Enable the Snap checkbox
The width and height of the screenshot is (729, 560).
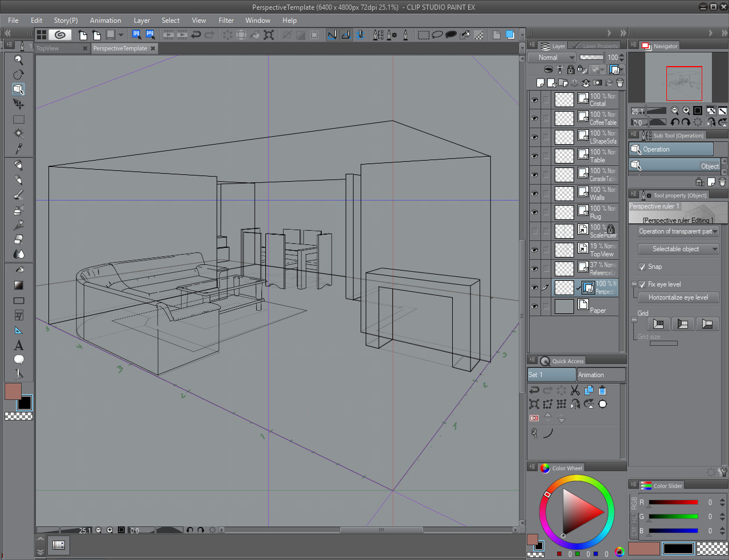point(642,267)
